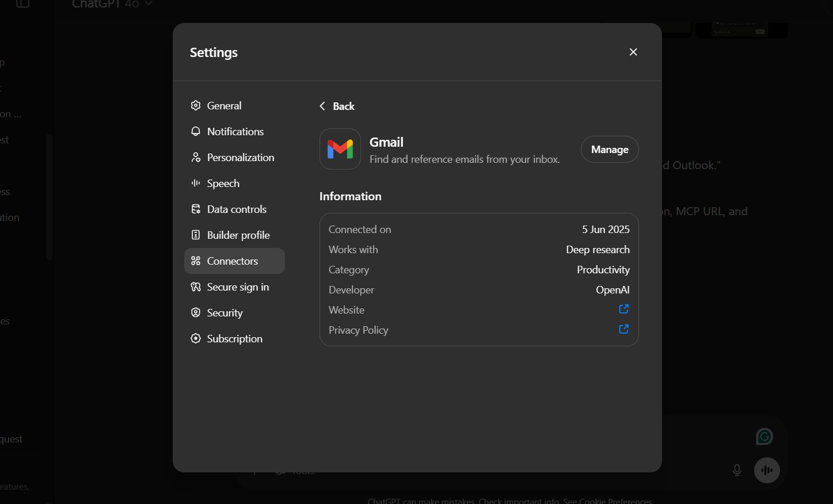Switch to the Security tab
The image size is (833, 504).
234,313
